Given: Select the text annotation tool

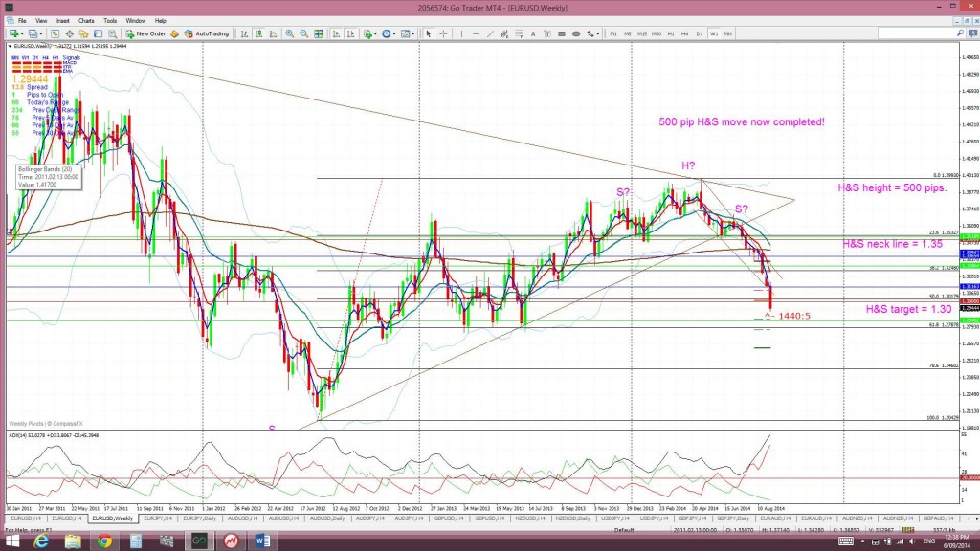Looking at the screenshot, I should tap(533, 34).
